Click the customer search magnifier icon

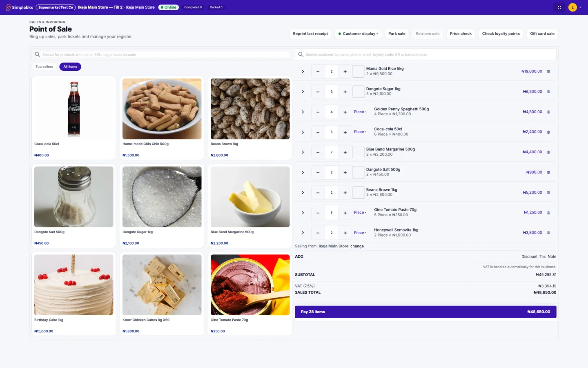click(x=301, y=54)
